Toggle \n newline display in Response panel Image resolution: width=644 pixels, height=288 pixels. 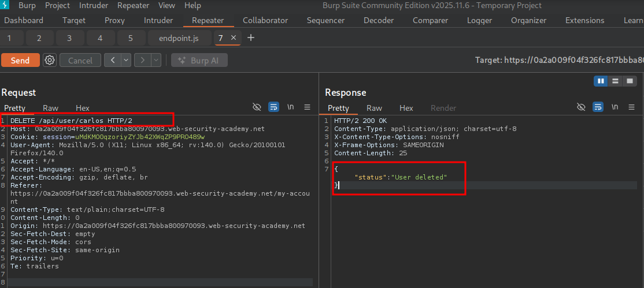(x=615, y=107)
